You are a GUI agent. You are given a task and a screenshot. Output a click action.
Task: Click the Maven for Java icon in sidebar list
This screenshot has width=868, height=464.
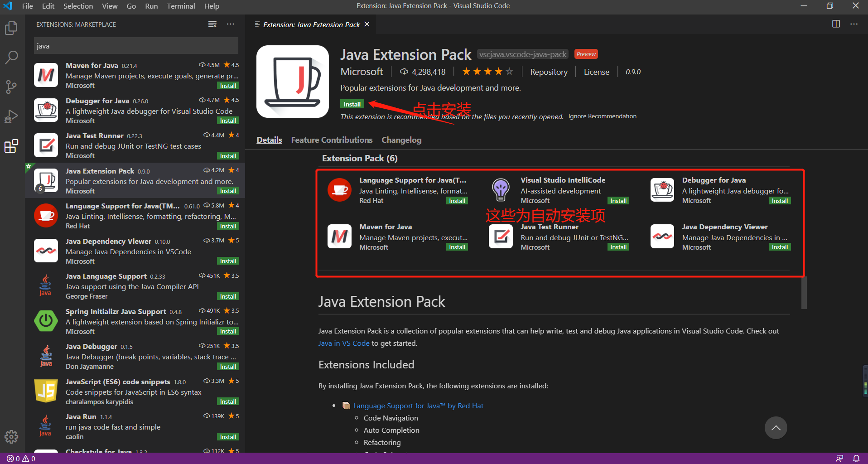click(46, 75)
